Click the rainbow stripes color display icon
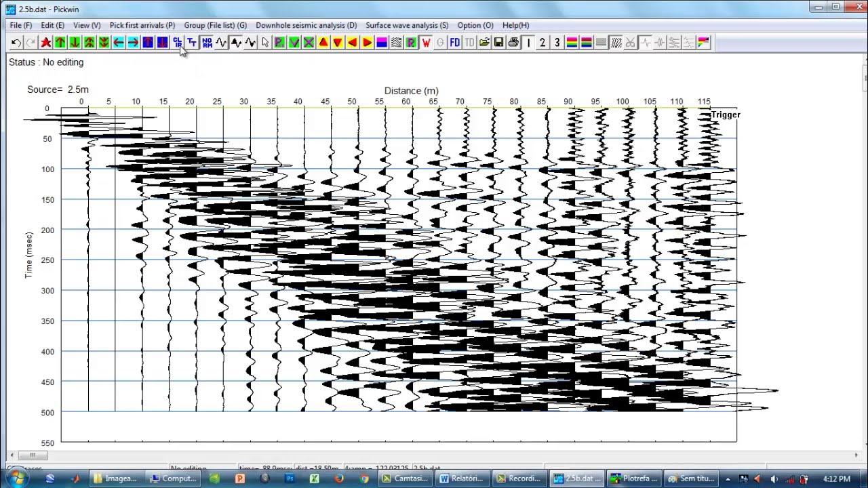Screen dimensions: 868x488 [572, 43]
